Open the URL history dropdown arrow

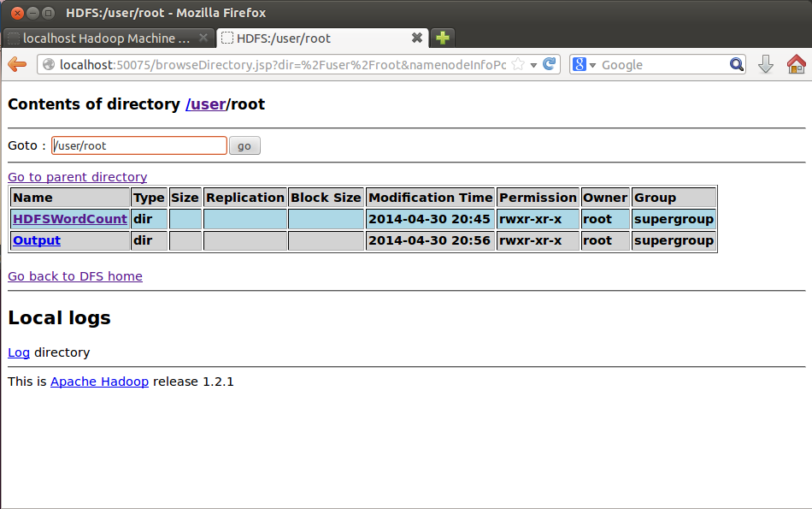pyautogui.click(x=533, y=65)
